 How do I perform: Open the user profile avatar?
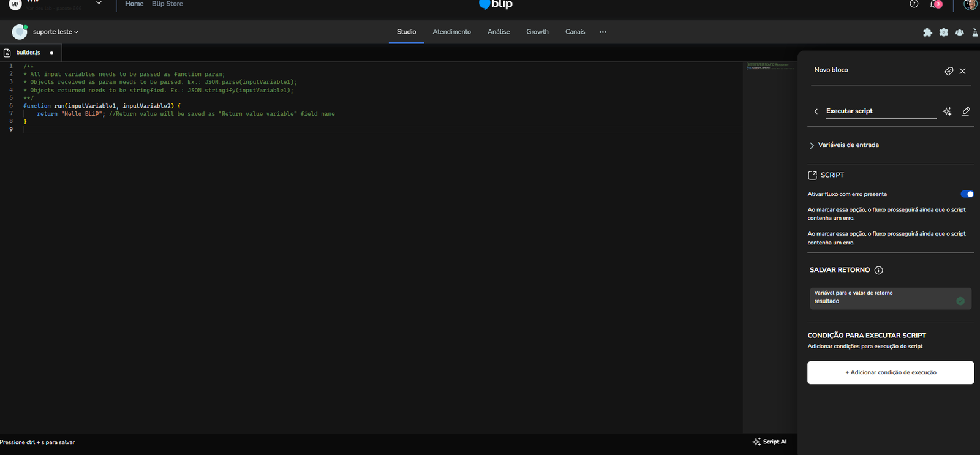tap(970, 4)
